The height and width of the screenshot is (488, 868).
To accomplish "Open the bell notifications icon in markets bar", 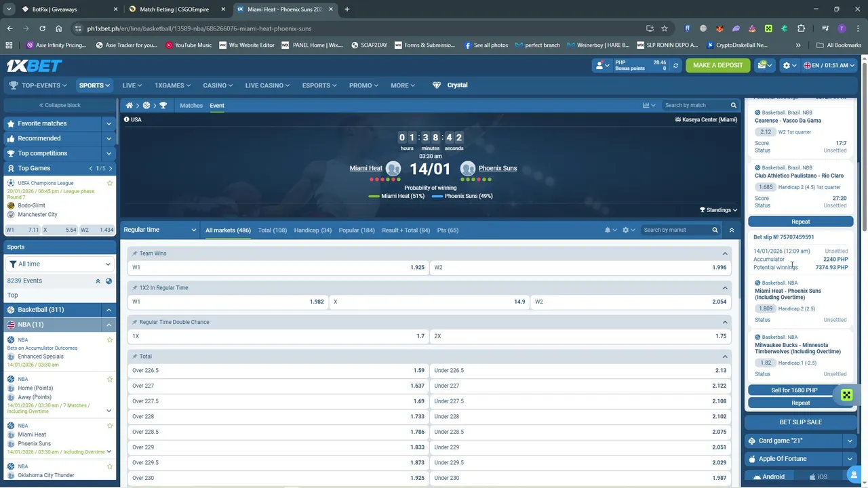I will [610, 230].
